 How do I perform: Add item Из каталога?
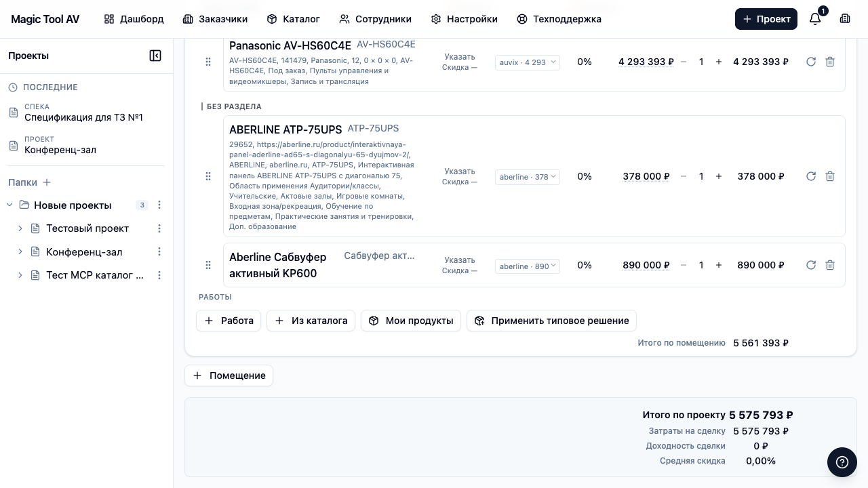pos(311,321)
